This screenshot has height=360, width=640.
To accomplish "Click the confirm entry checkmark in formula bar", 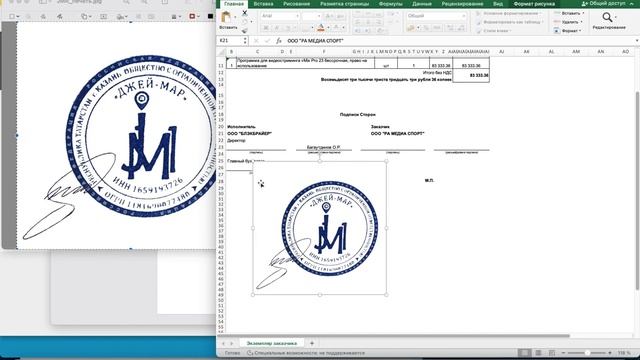I will click(x=267, y=41).
